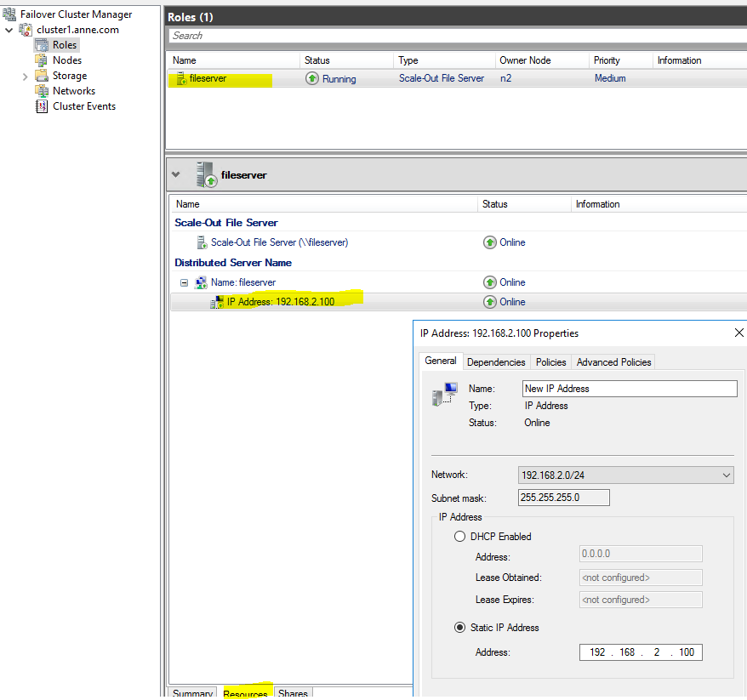Viewport: 747px width, 700px height.
Task: Click the cluster1.anne.com cluster icon
Action: 26,30
